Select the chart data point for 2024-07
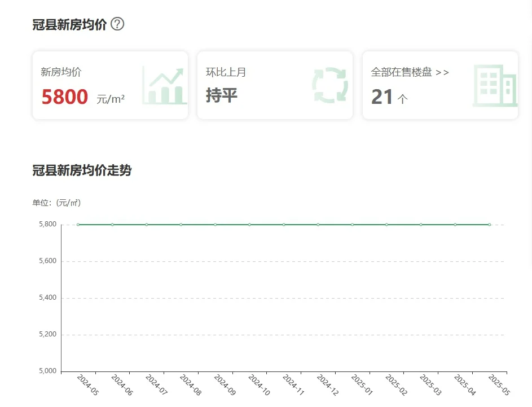 147,225
